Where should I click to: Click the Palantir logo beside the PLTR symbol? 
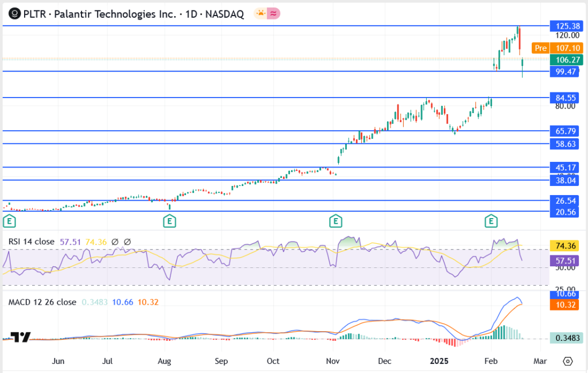(11, 12)
